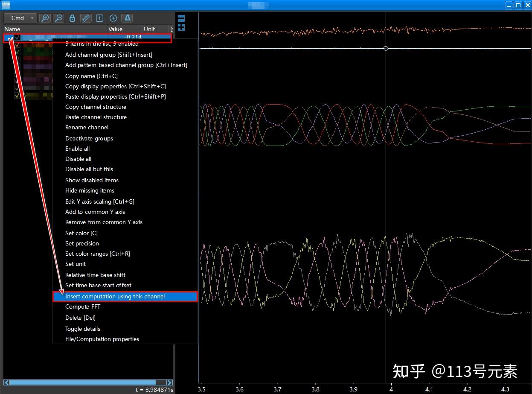Select Edit Y axis scaling menu entry
Screen dimensions: 532x394
coord(99,201)
